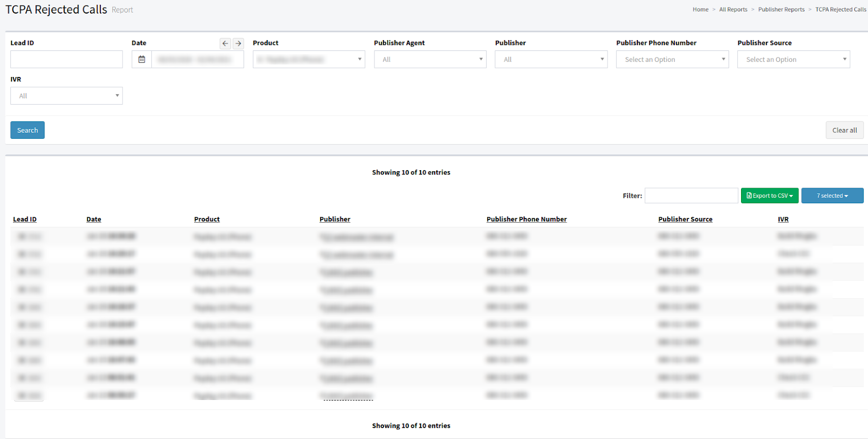The height and width of the screenshot is (439, 868).
Task: Click the calendar icon in Date field
Action: [x=142, y=60]
